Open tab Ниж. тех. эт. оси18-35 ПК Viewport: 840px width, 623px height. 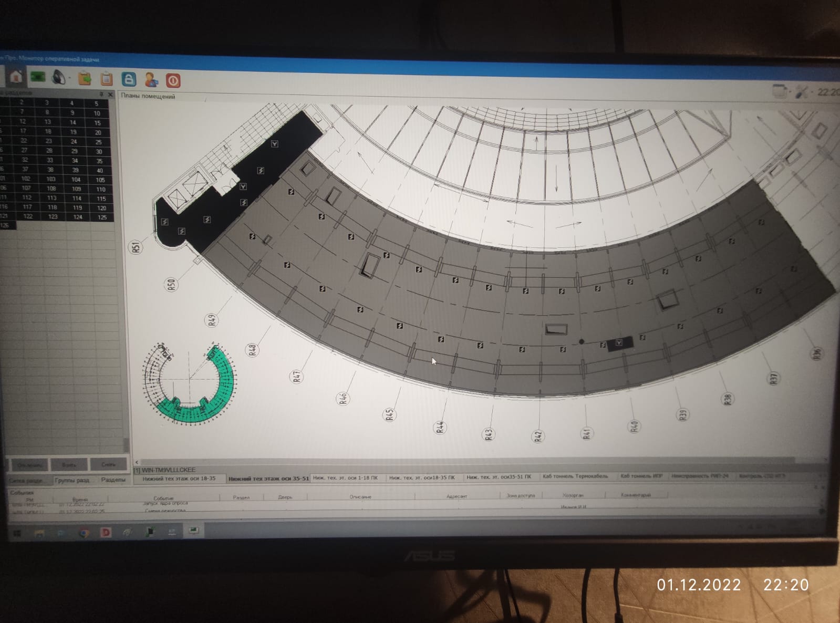tap(422, 477)
